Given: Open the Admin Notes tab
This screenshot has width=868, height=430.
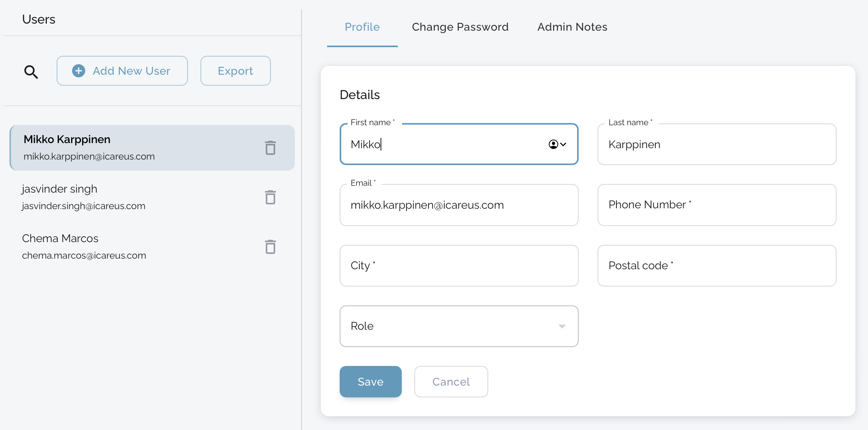Looking at the screenshot, I should [x=572, y=27].
